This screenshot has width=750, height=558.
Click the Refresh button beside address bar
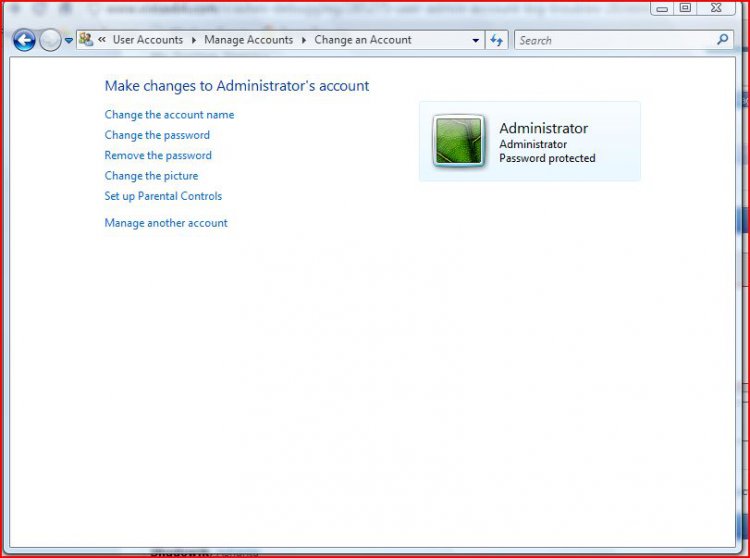498,41
